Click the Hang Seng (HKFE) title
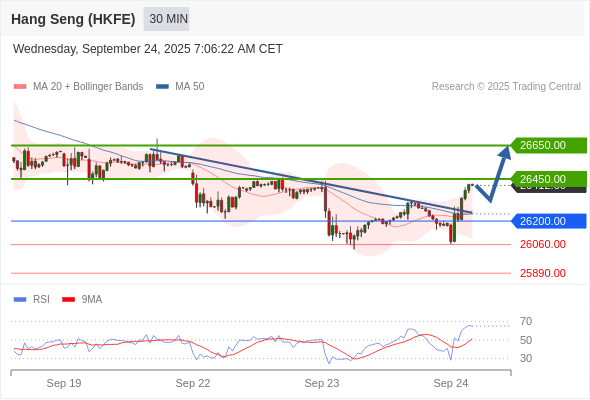Image resolution: width=590 pixels, height=400 pixels. [73, 19]
